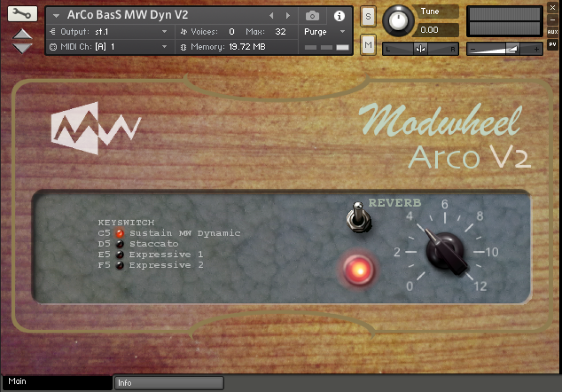Click the down arrow below the wrench
The image size is (562, 392).
(22, 48)
